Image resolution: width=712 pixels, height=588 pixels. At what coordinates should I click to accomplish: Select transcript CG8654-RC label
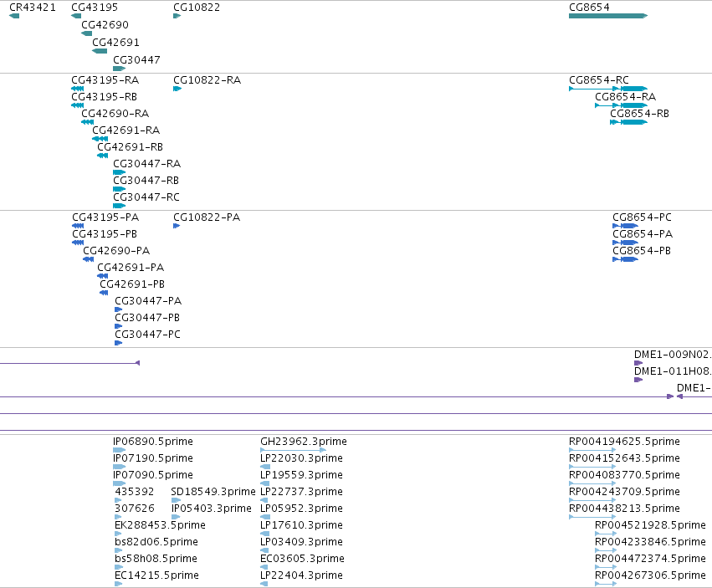tap(599, 80)
